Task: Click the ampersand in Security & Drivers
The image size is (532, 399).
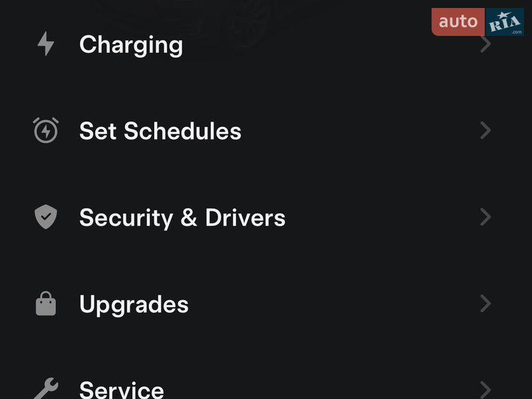Action: coord(189,218)
